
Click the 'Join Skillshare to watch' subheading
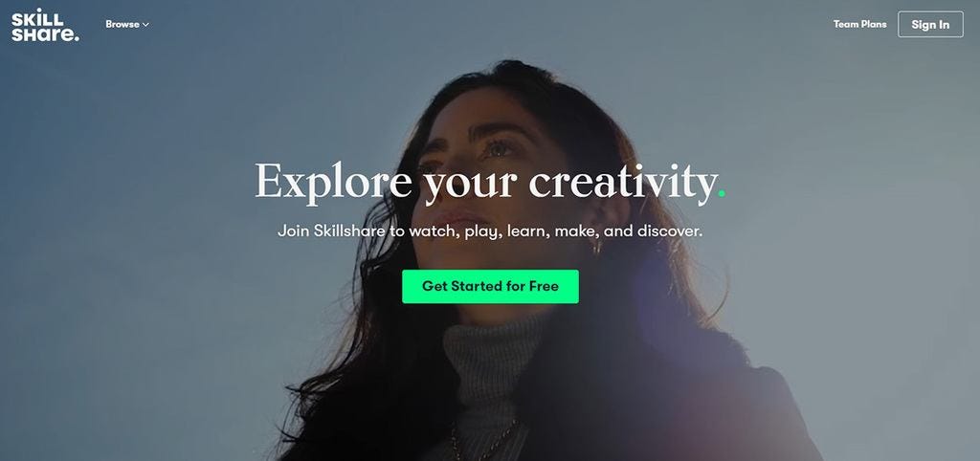click(x=490, y=231)
